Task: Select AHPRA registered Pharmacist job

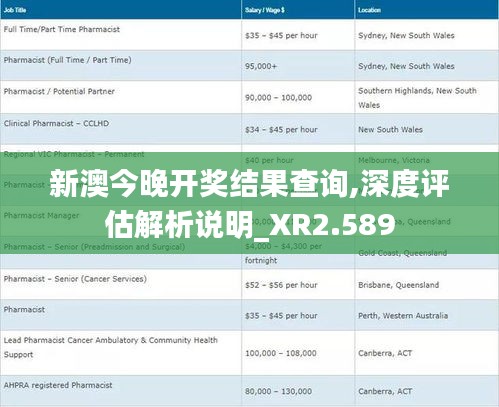Action: (58, 385)
